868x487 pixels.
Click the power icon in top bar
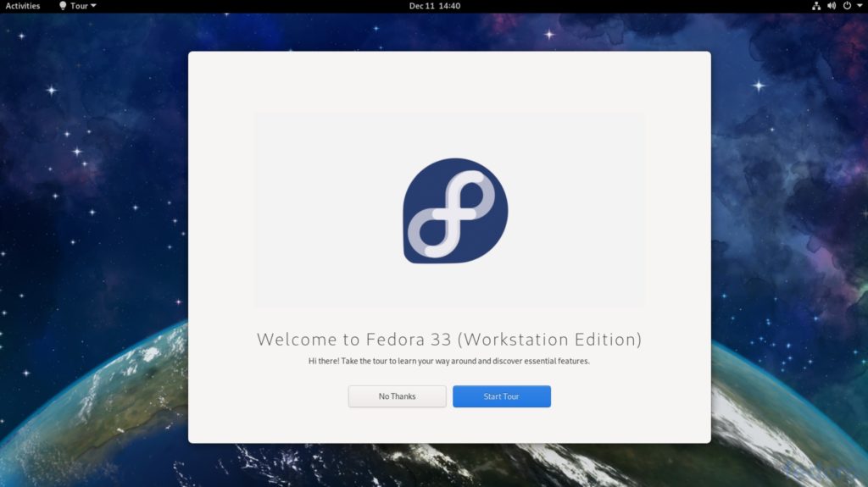847,6
